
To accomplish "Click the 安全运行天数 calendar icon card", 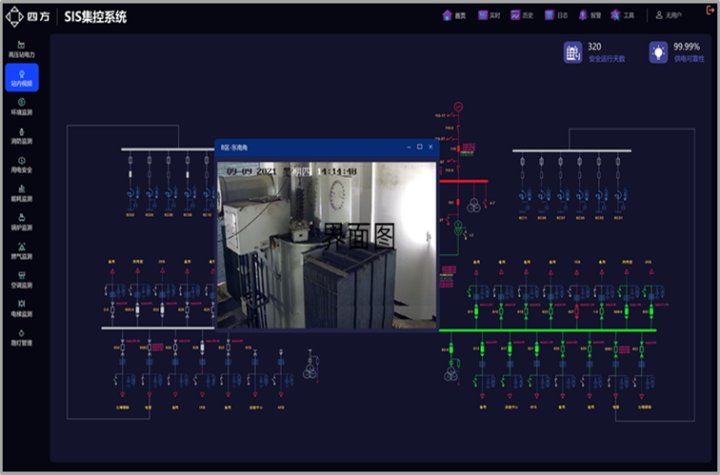I will point(573,52).
